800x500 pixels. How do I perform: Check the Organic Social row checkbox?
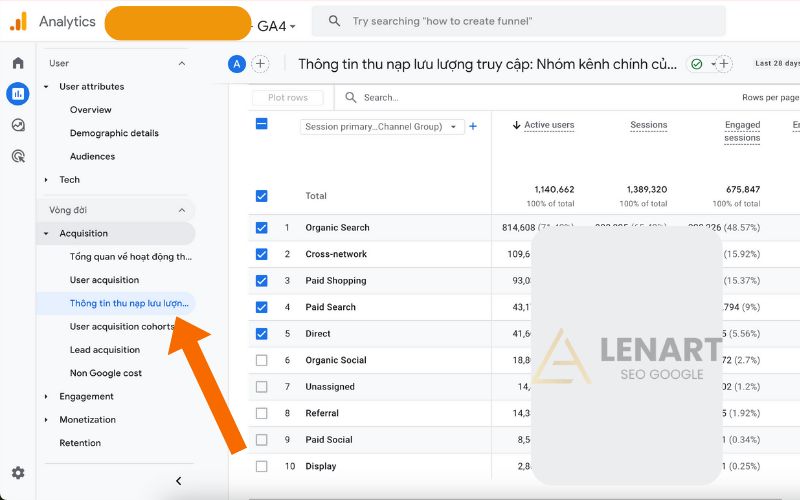click(262, 360)
